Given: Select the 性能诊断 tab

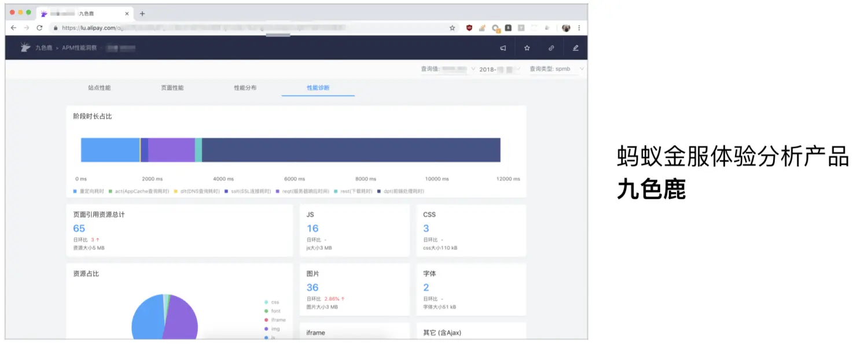Looking at the screenshot, I should [318, 88].
